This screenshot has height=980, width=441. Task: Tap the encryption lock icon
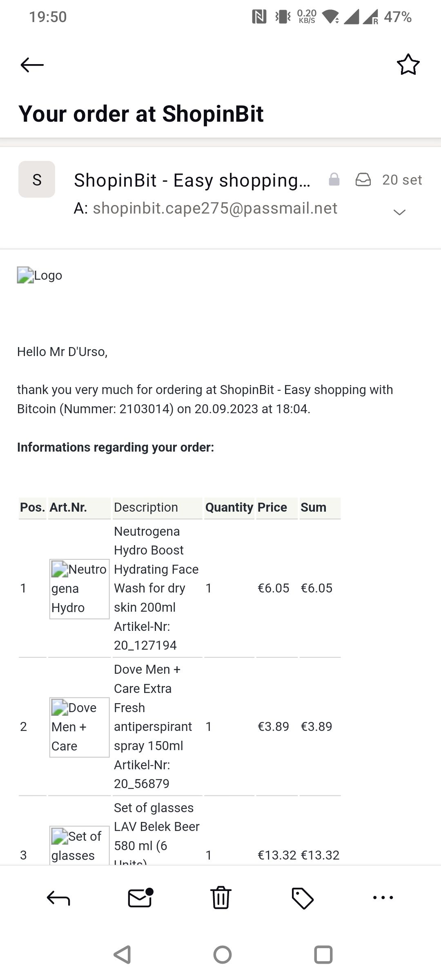334,179
